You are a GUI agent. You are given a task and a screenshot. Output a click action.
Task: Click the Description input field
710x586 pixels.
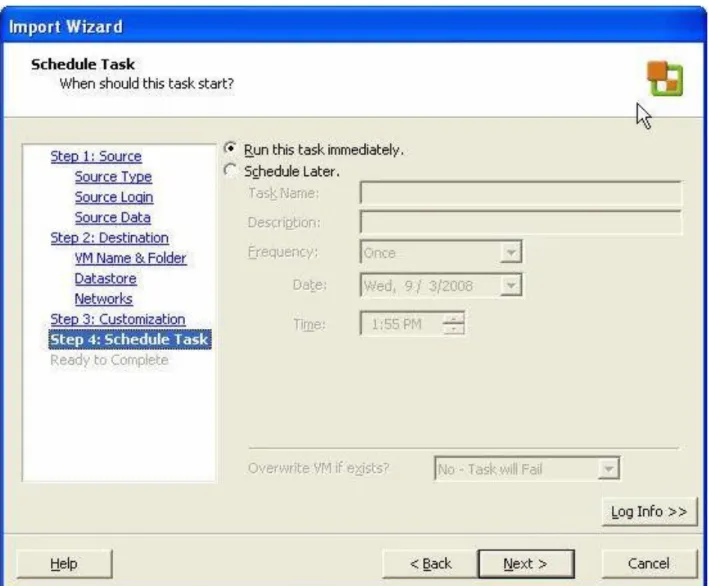pos(521,222)
